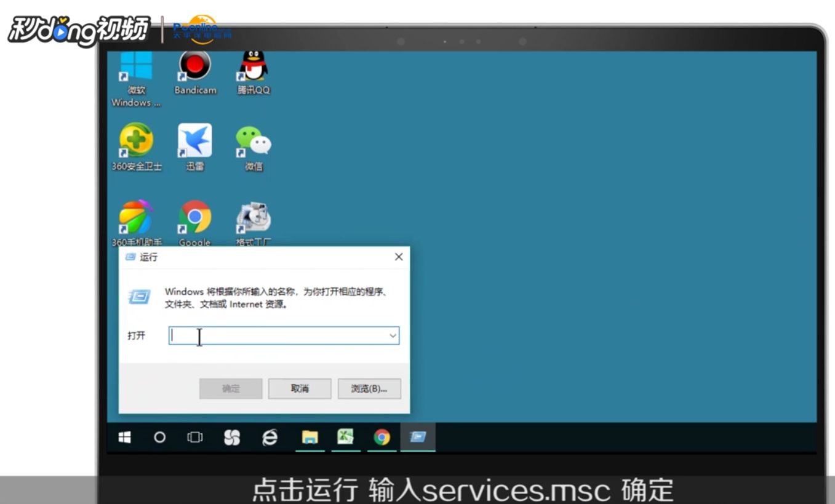This screenshot has height=504, width=835.
Task: Select the Cortana search circle
Action: coord(160,438)
